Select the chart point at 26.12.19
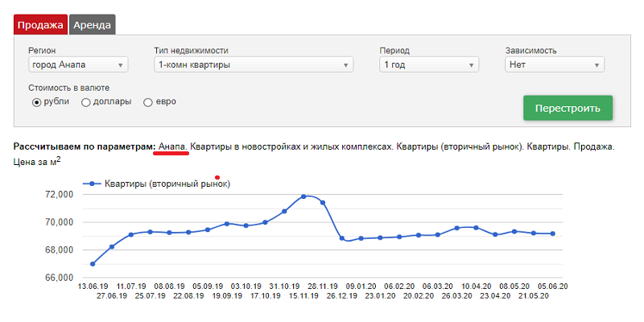Screen dimensions: 644x322 pos(342,238)
